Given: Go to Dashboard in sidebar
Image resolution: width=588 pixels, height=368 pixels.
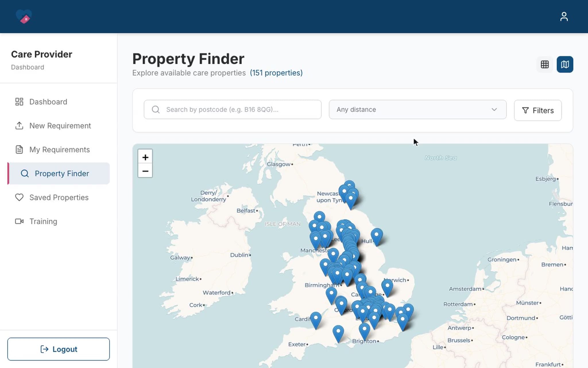Looking at the screenshot, I should click(x=59, y=102).
